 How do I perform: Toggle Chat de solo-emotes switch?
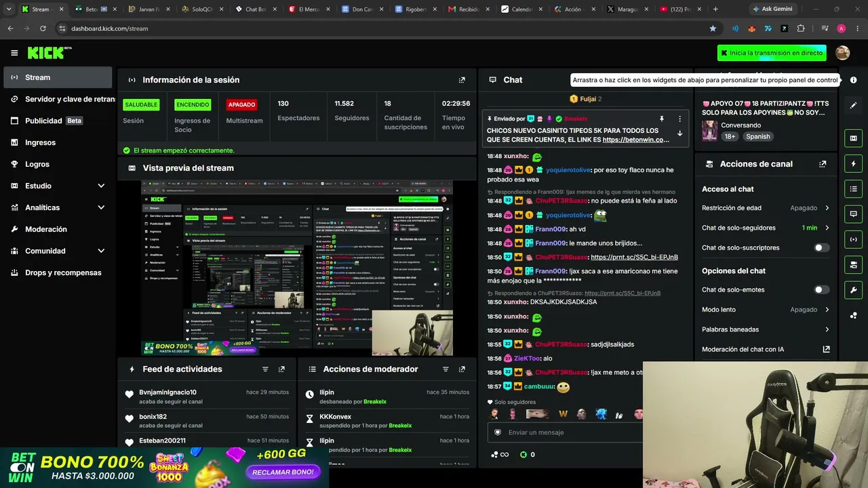(x=821, y=290)
